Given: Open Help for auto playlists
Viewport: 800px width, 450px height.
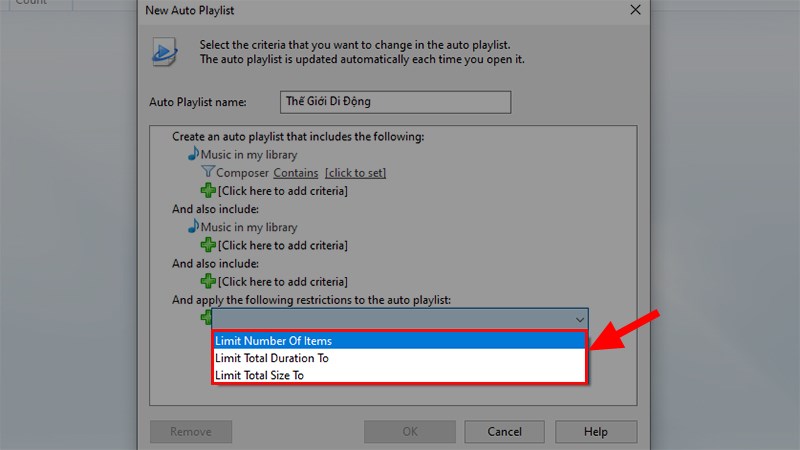Looking at the screenshot, I should [x=596, y=432].
